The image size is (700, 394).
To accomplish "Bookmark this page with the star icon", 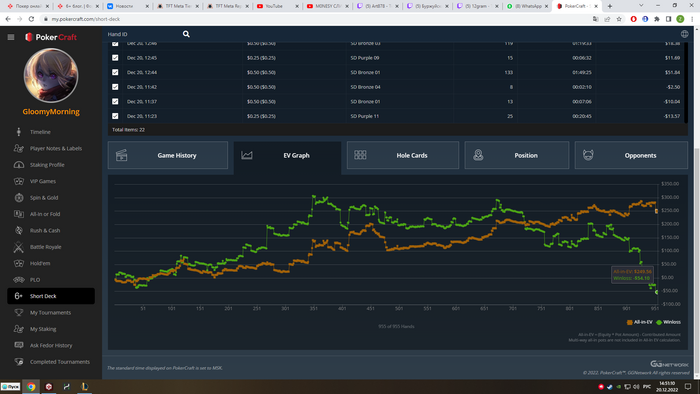I will pos(619,19).
